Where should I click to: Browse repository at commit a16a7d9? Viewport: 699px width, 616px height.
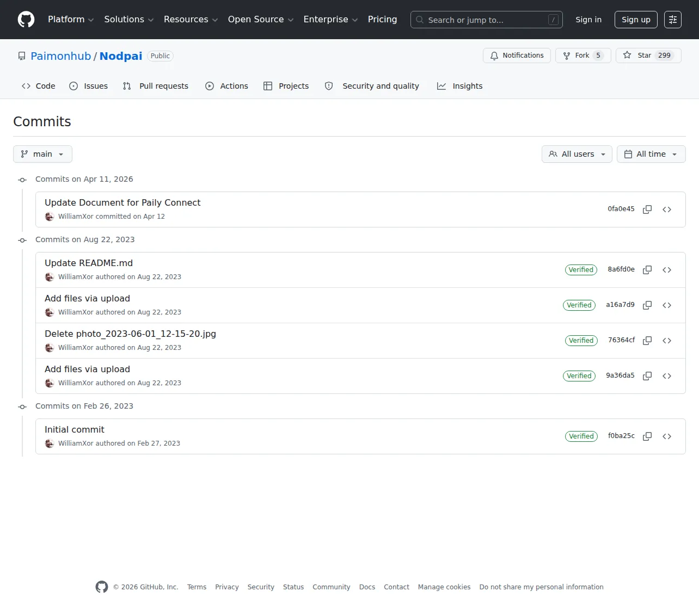(667, 305)
